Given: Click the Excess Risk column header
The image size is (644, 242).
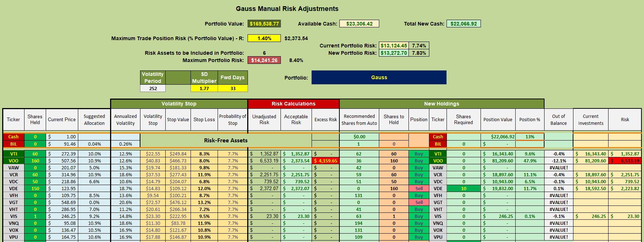Looking at the screenshot, I should click(325, 119).
